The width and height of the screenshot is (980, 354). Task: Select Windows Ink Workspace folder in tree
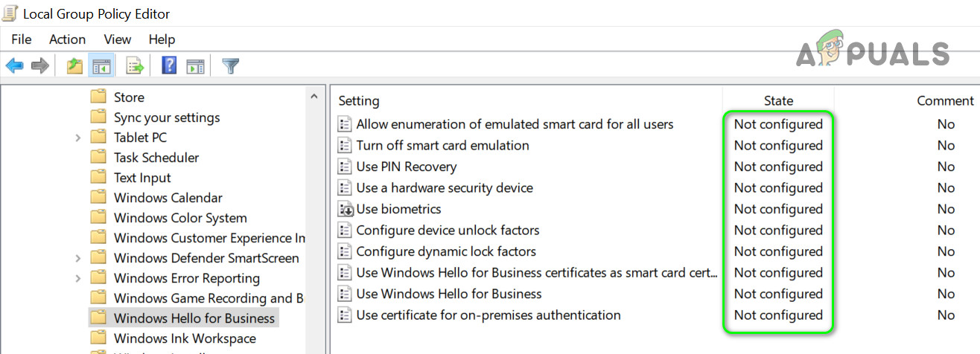pyautogui.click(x=184, y=338)
